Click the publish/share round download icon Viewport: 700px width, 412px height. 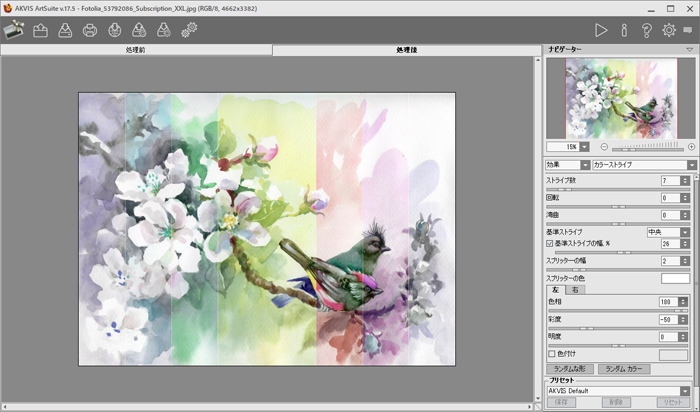(115, 30)
